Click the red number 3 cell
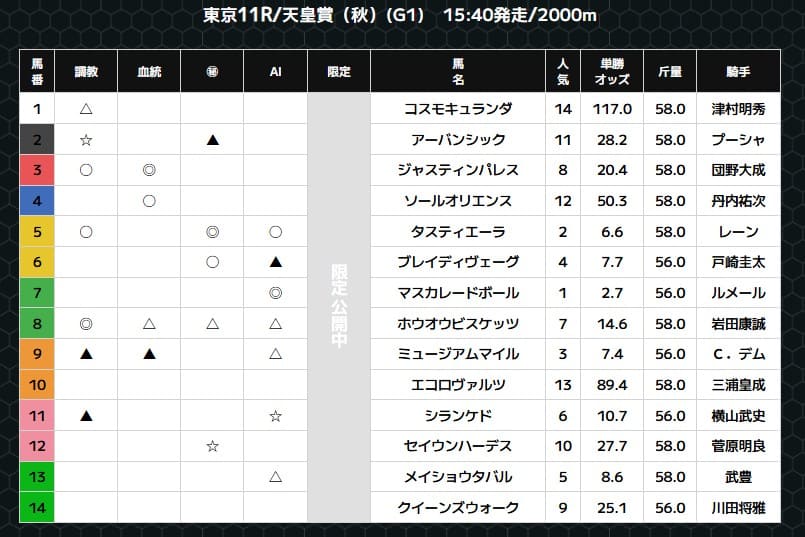805x537 pixels. pyautogui.click(x=37, y=170)
